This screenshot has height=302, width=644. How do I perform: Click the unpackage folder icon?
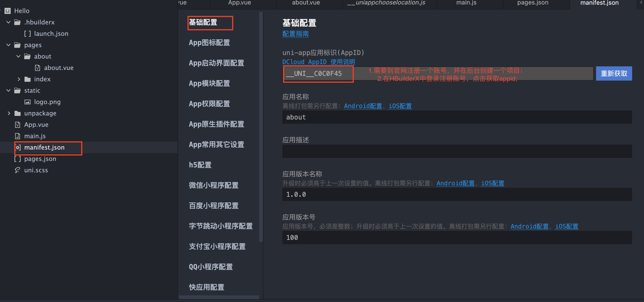18,113
